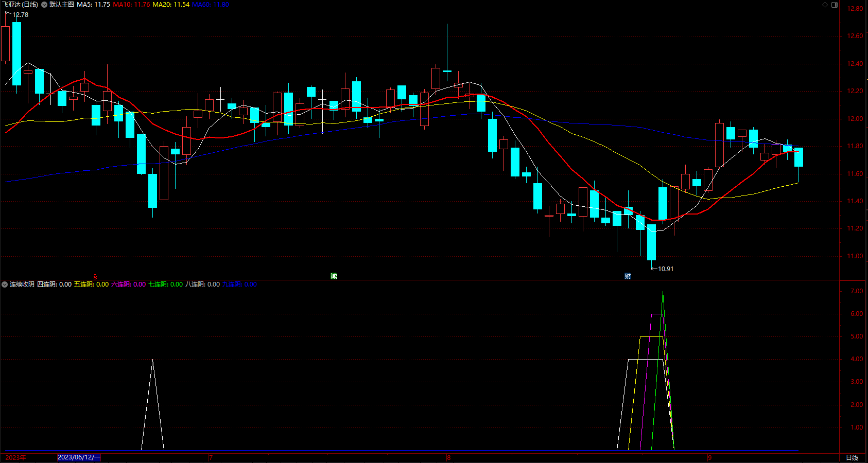Click the month 7 marker on time axis
868x463 pixels.
(211, 457)
